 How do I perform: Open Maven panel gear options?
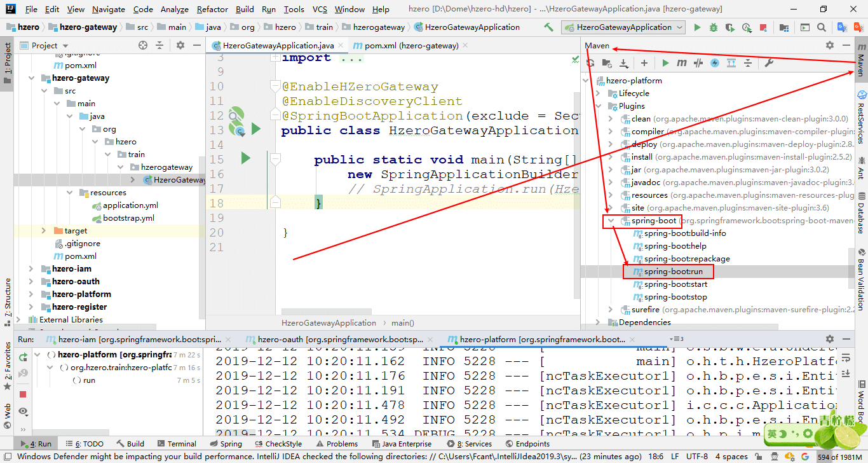coord(829,45)
